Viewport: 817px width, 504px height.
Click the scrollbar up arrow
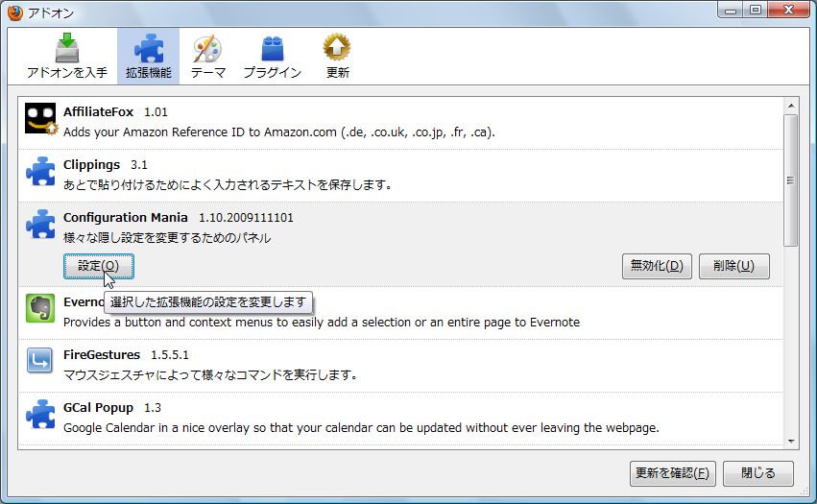point(791,106)
